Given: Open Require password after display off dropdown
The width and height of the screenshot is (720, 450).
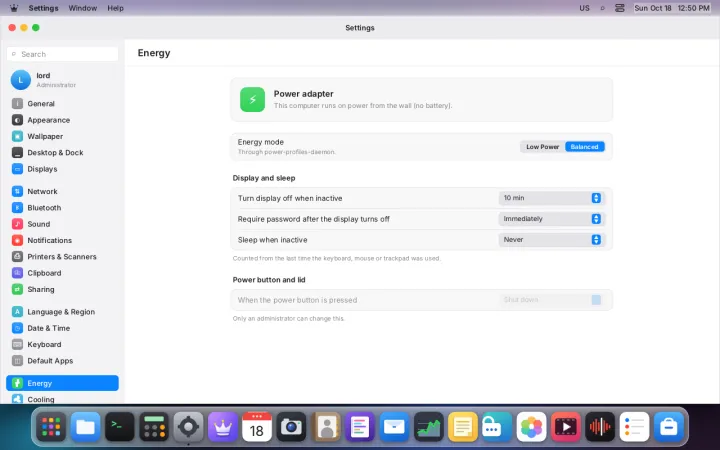Looking at the screenshot, I should (551, 219).
